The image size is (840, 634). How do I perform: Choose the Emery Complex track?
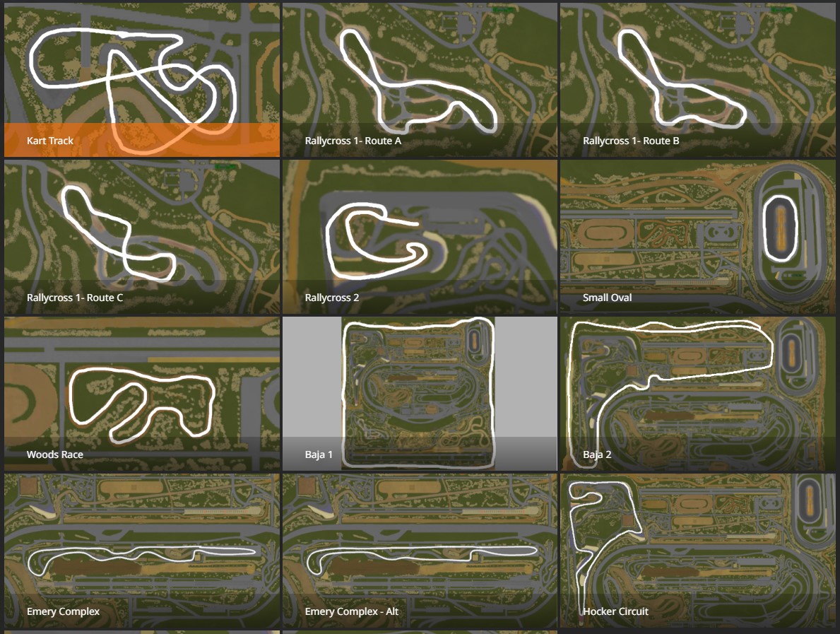[x=142, y=551]
